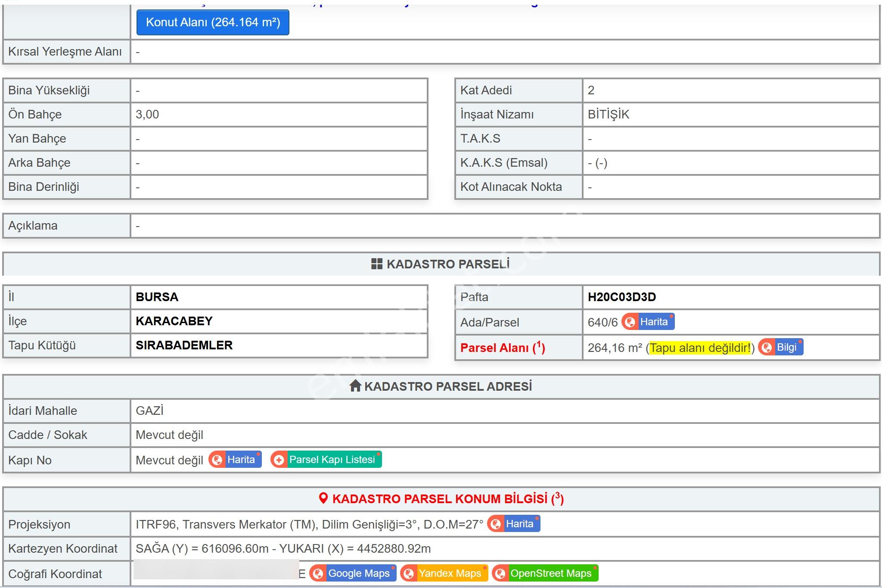Click globe icon on OpenStreet Maps button
Image resolution: width=882 pixels, height=588 pixels.
point(500,574)
